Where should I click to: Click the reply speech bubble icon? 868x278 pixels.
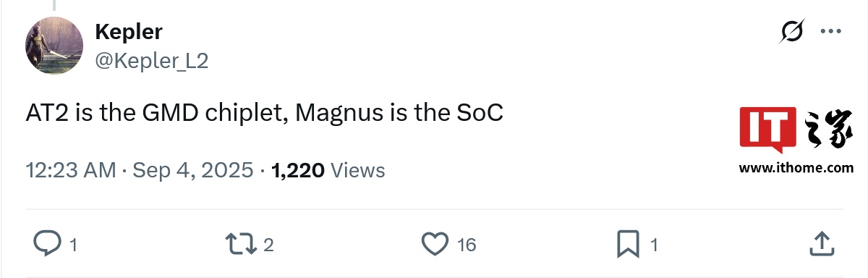[47, 244]
